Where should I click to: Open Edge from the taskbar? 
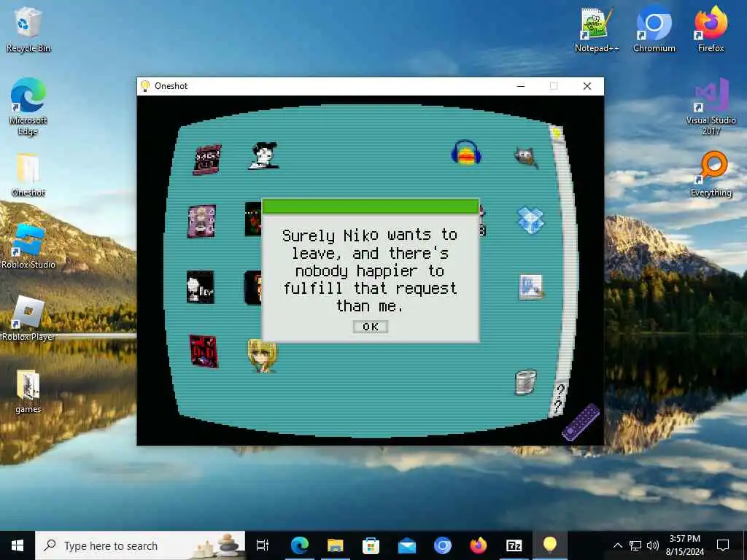(x=300, y=545)
